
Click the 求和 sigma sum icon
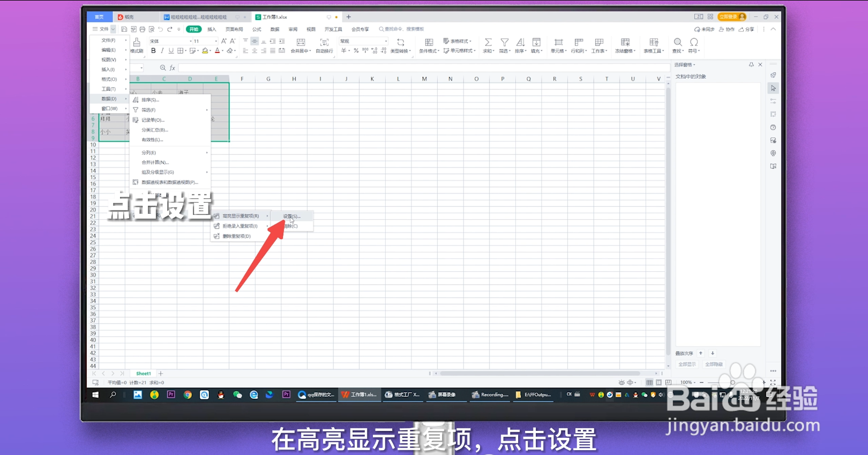click(x=488, y=42)
